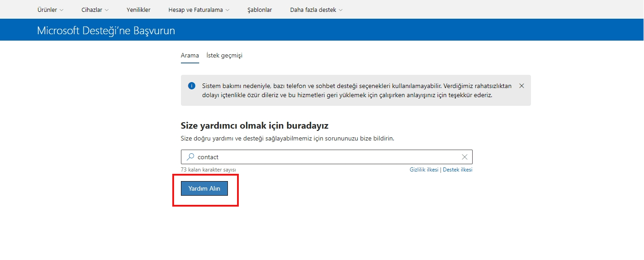Screen dimensions: 644x260
Task: Click the blue info icon in notice
Action: pos(191,86)
